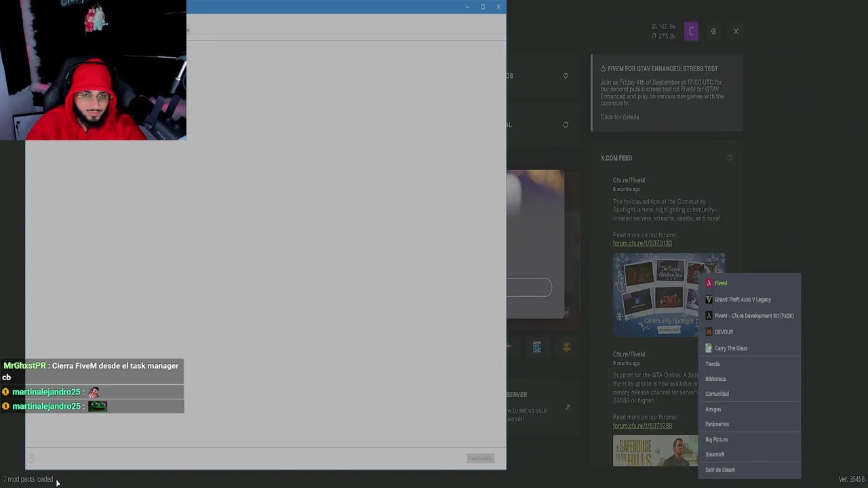The height and width of the screenshot is (488, 868).
Task: Launch SteamVR from the tray menu
Action: 715,454
